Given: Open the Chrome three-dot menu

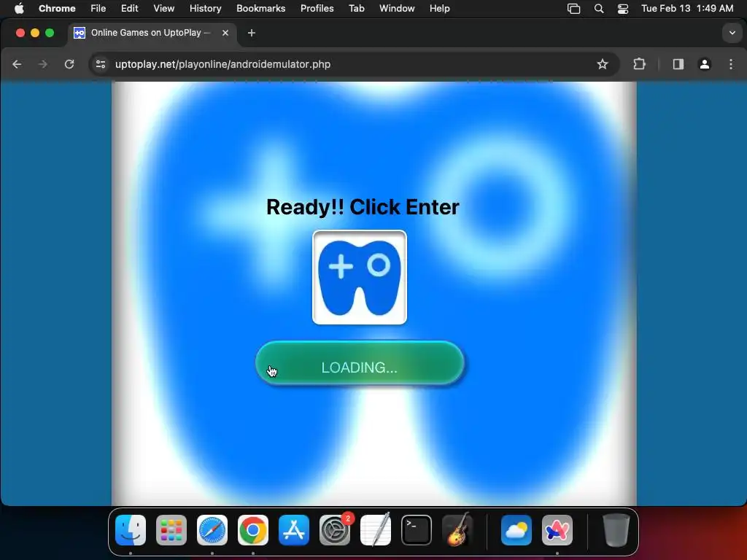Looking at the screenshot, I should click(x=731, y=64).
